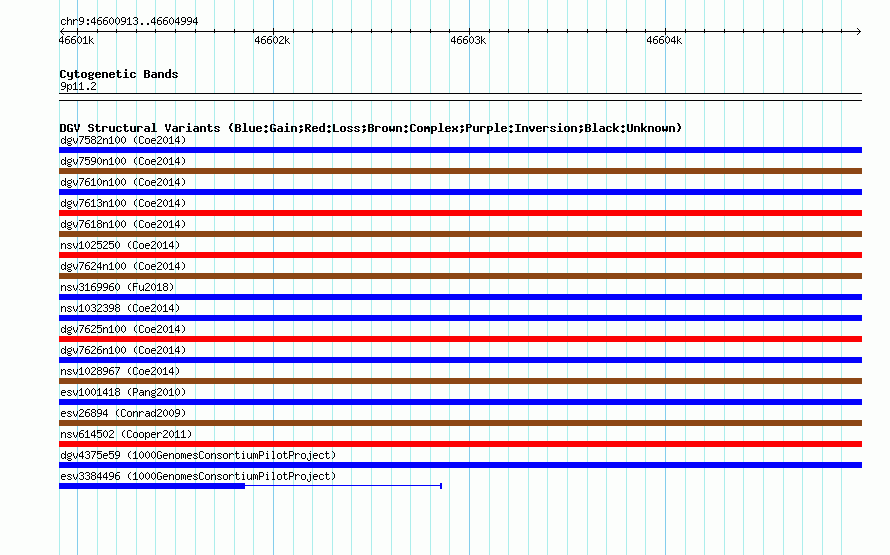Open the nsv1032398 (Coe2014) variant label
The image size is (890, 555).
click(120, 308)
